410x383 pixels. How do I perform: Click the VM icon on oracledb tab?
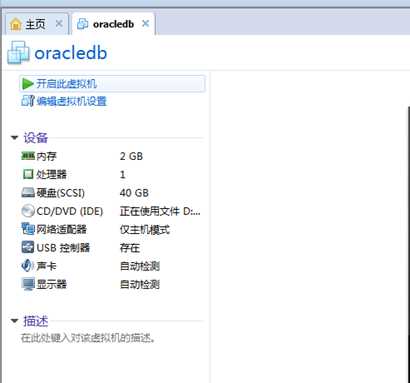[82, 24]
